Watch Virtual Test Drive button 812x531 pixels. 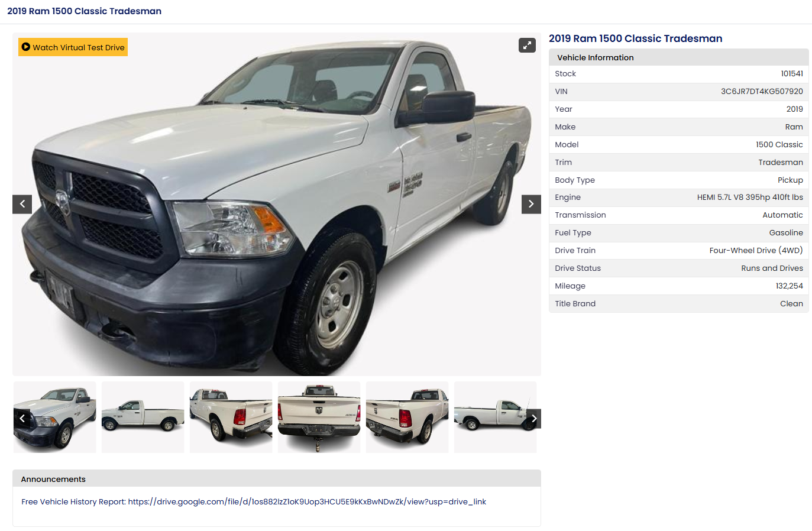pos(73,47)
